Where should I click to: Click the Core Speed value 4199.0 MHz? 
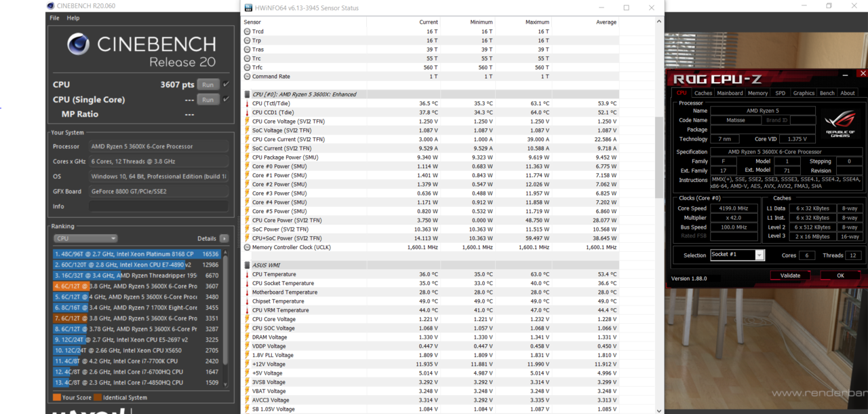click(734, 208)
